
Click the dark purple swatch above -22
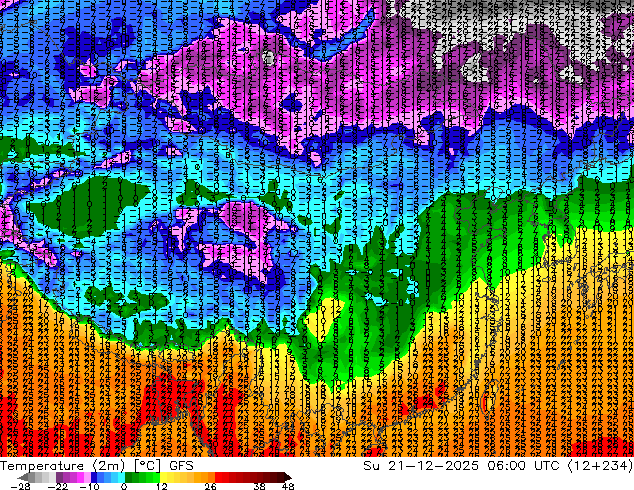tap(59, 477)
